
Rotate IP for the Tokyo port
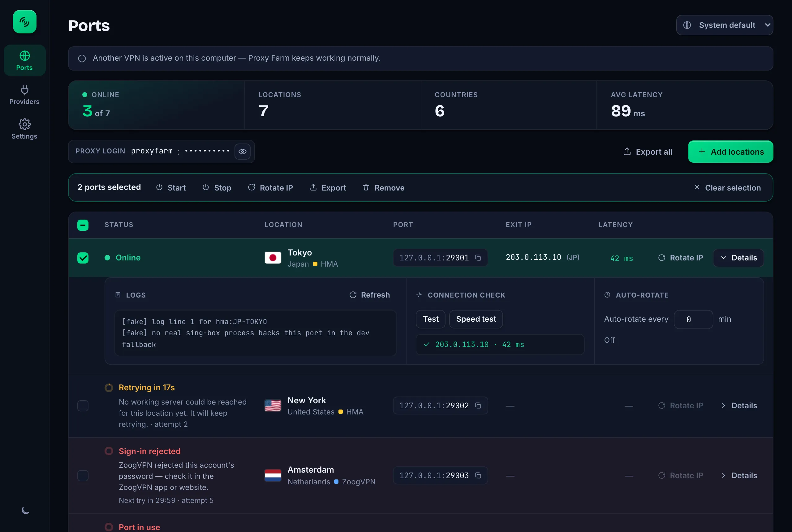click(680, 258)
